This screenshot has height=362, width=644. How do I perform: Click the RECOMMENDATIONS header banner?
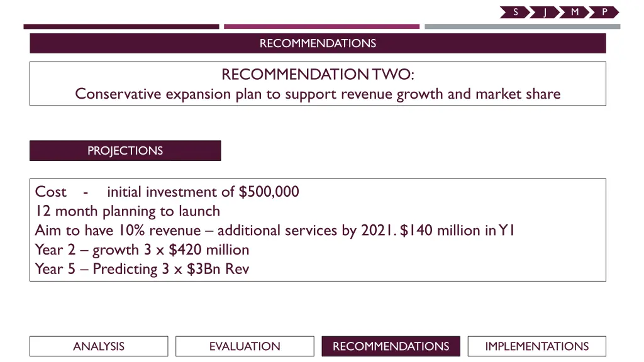point(318,43)
